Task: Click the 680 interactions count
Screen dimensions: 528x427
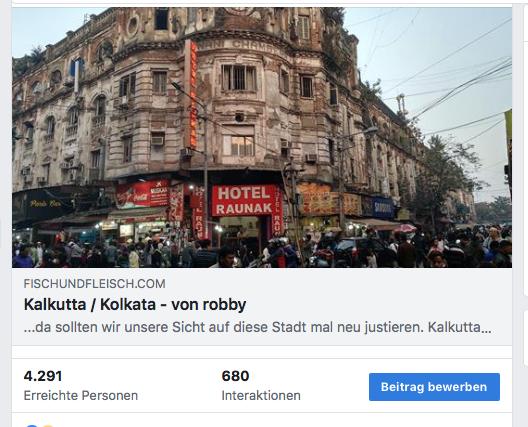Action: tap(235, 376)
